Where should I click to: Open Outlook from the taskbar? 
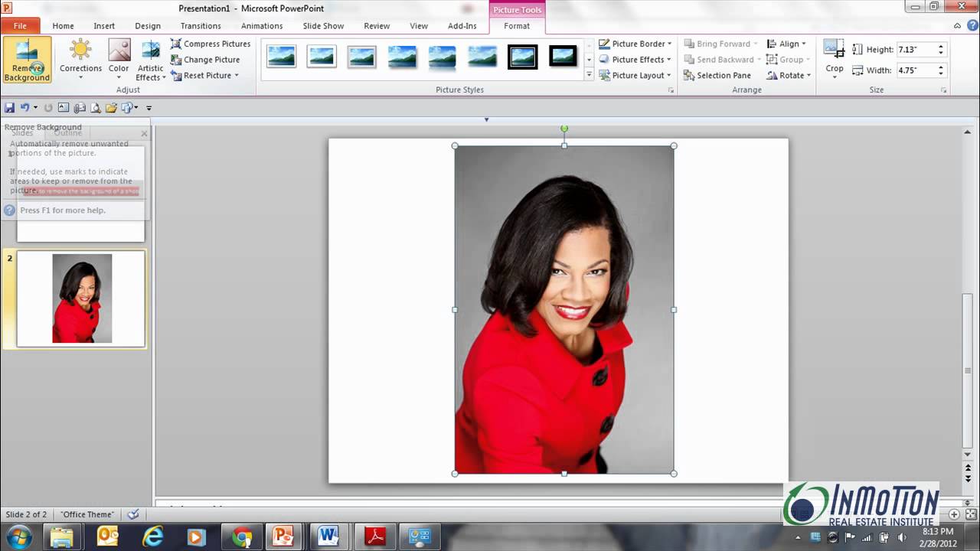pos(108,537)
